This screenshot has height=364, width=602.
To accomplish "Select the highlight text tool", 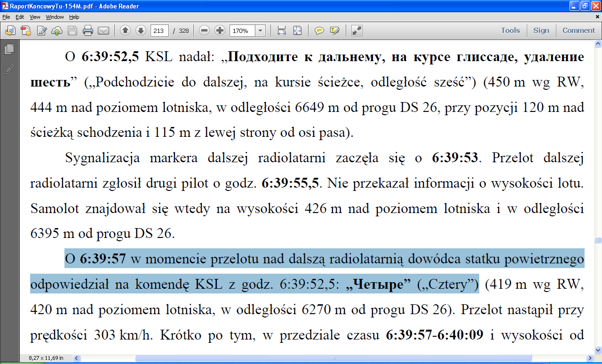I will [335, 31].
